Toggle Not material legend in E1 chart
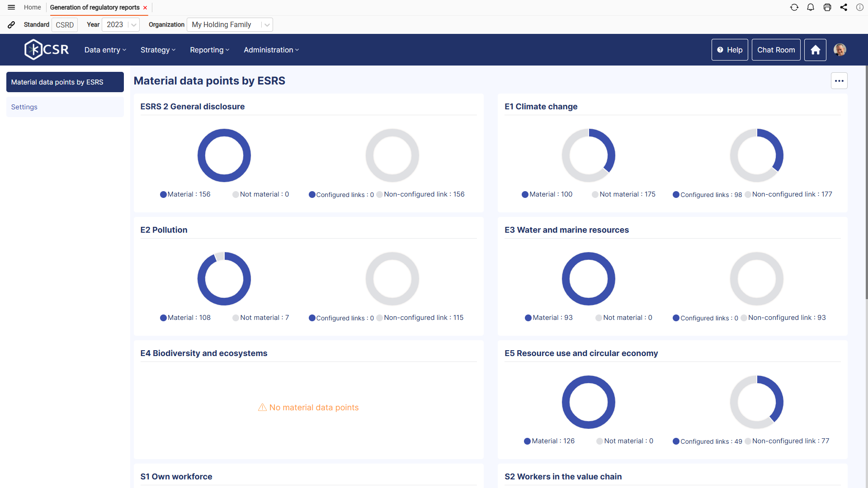Viewport: 868px width, 488px height. click(623, 194)
